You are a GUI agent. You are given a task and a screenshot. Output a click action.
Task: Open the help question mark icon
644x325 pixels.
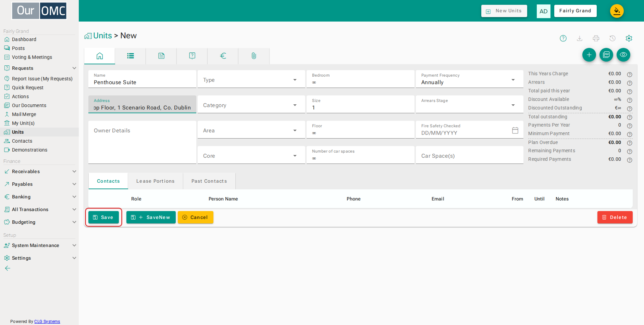(x=563, y=38)
